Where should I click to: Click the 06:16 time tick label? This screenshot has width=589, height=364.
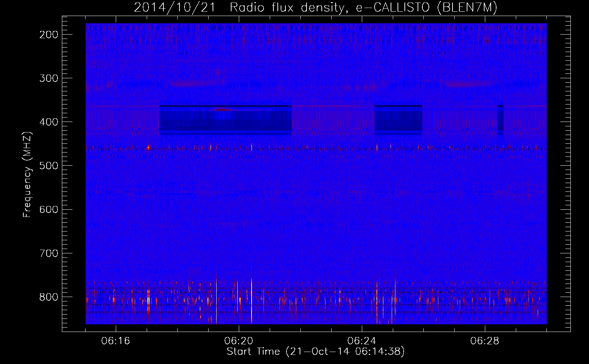pos(116,341)
